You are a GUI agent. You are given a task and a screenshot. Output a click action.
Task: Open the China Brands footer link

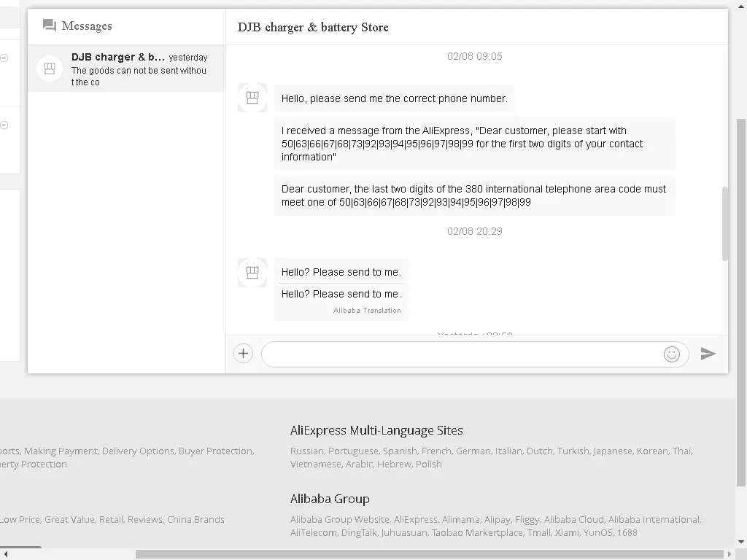(x=196, y=519)
